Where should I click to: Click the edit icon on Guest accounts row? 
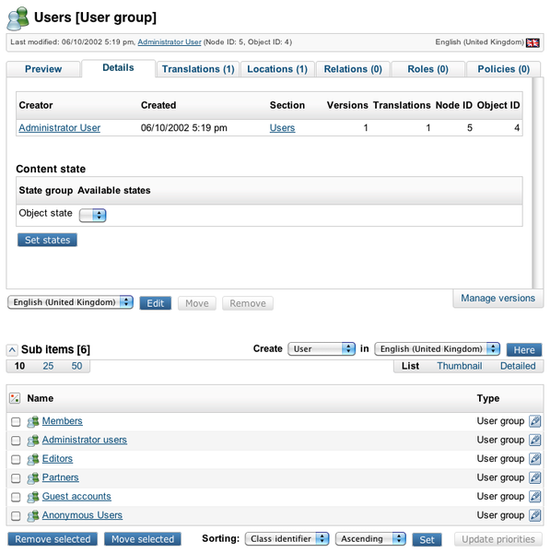pos(534,496)
